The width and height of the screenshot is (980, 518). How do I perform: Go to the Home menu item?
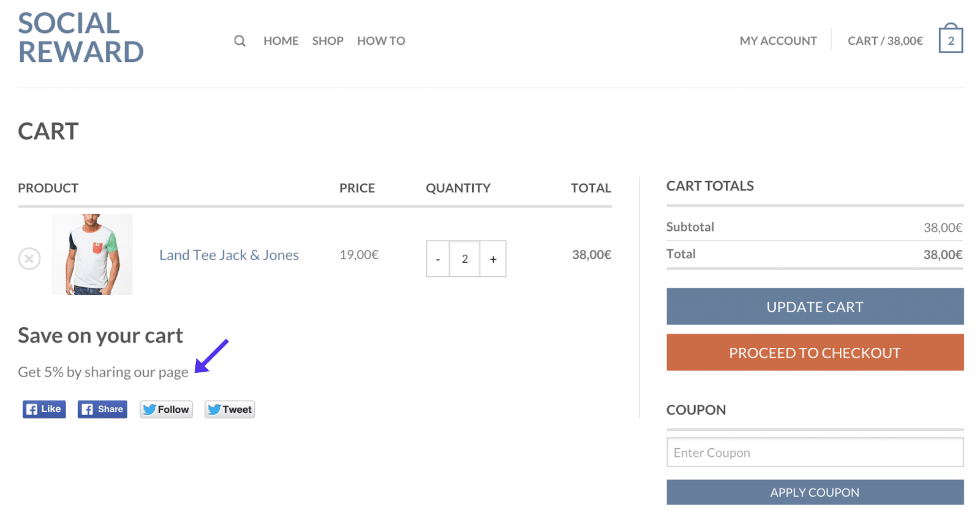(x=281, y=41)
